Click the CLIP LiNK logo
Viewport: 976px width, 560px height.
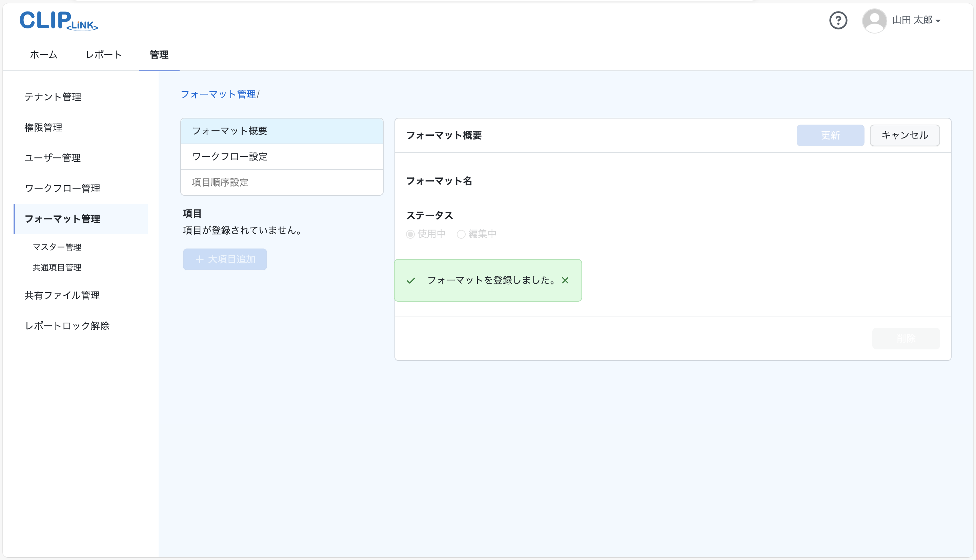(59, 21)
